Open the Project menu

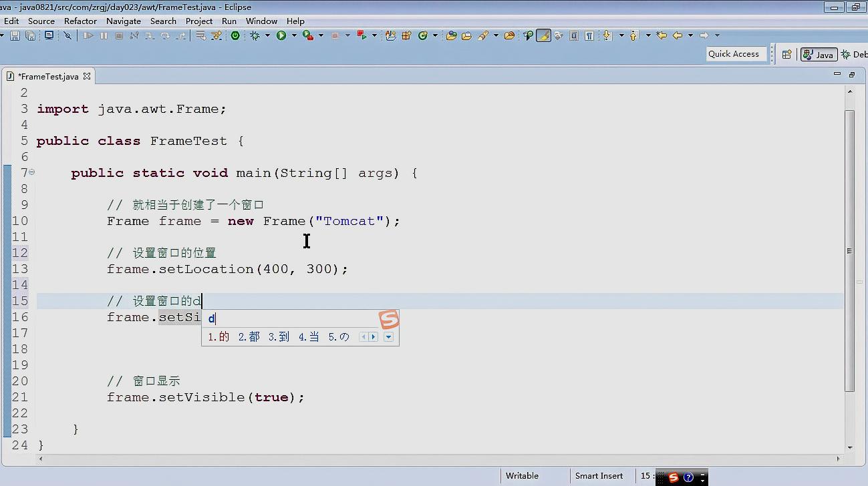tap(199, 21)
